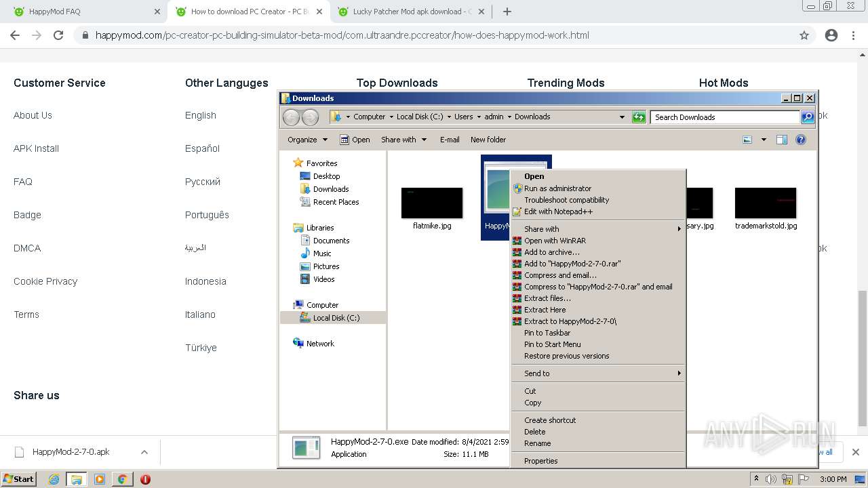The height and width of the screenshot is (488, 868).
Task: Choose Create shortcut
Action: click(597, 420)
